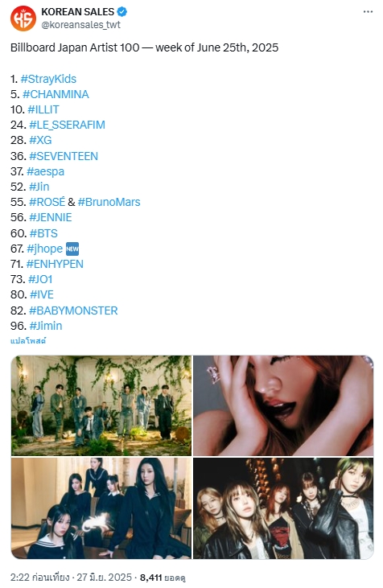Viewport: 383px width, 588px height.
Task: Open the red-haired woman close-up photo
Action: (x=283, y=405)
